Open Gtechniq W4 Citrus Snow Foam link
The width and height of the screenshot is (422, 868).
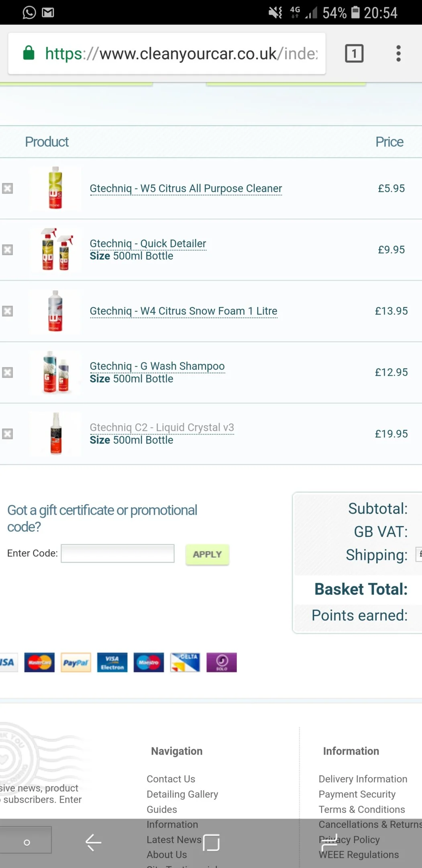[183, 311]
